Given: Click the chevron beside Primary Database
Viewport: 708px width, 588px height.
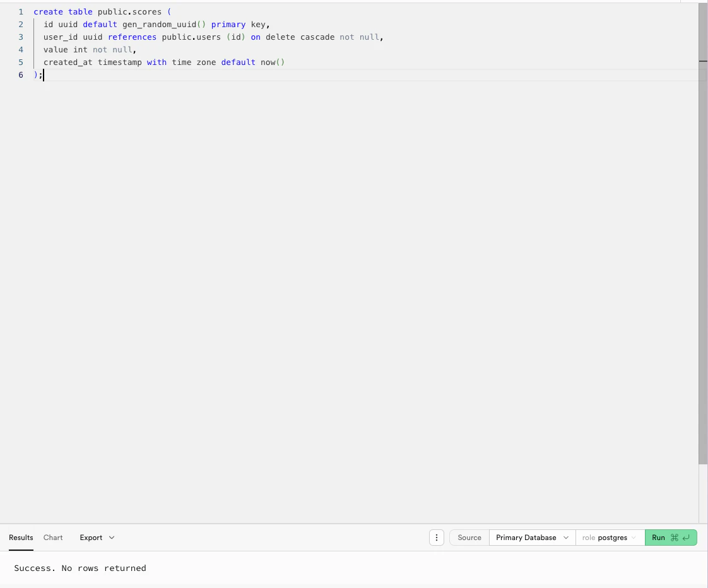Looking at the screenshot, I should (x=566, y=538).
